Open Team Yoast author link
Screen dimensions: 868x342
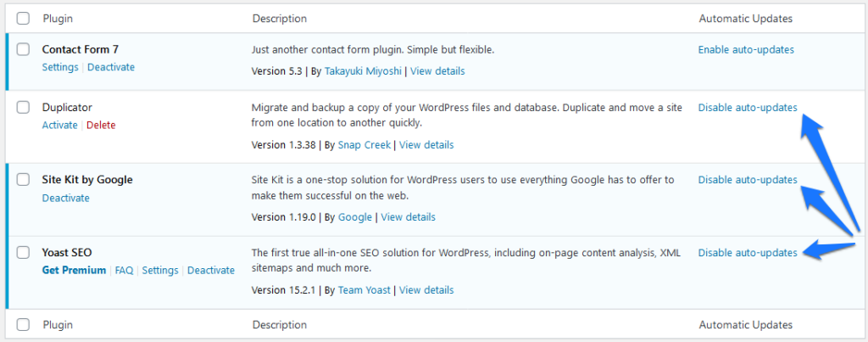click(364, 290)
